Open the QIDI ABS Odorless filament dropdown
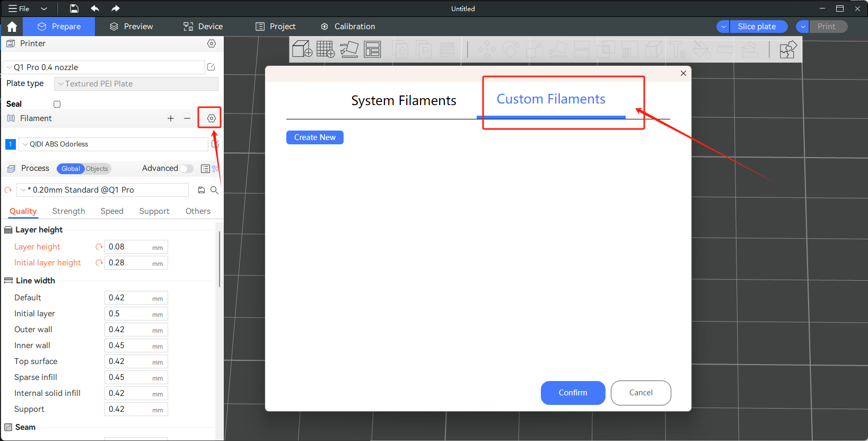The height and width of the screenshot is (441, 868). (x=113, y=144)
